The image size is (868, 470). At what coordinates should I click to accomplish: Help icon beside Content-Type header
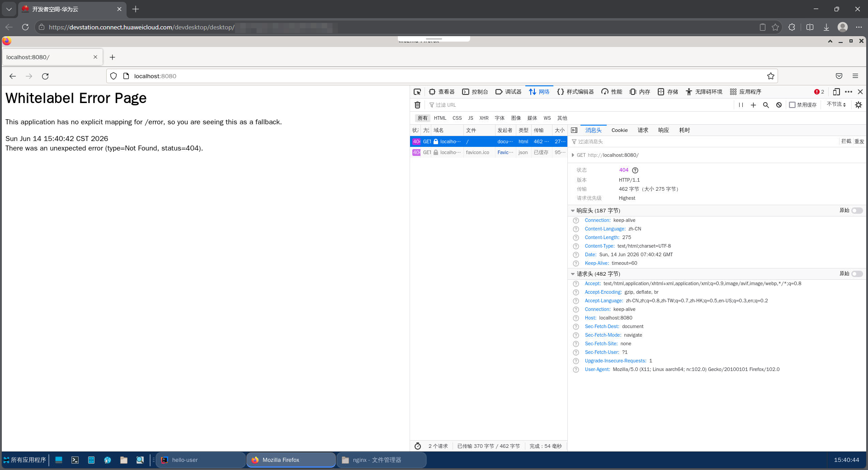pyautogui.click(x=576, y=246)
